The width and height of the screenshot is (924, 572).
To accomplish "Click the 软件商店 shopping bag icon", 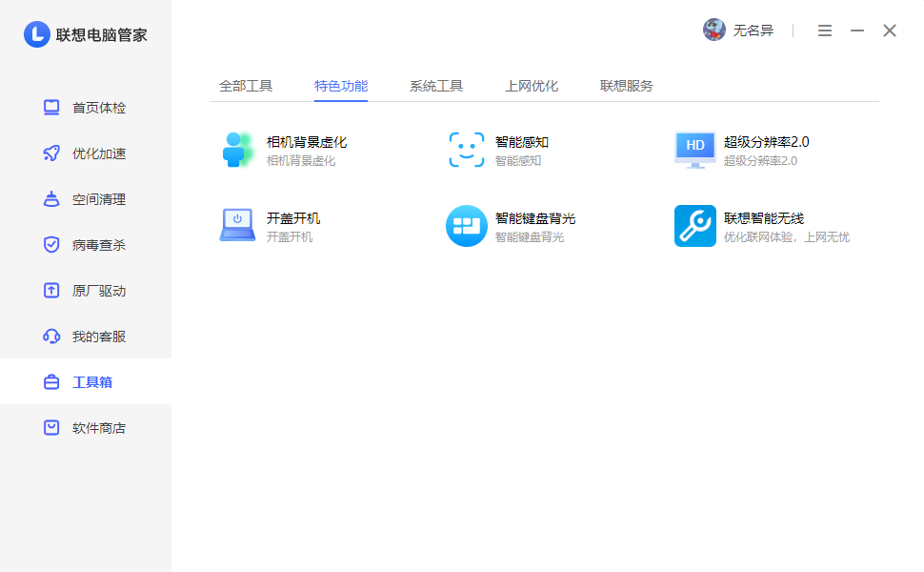I will tap(51, 427).
